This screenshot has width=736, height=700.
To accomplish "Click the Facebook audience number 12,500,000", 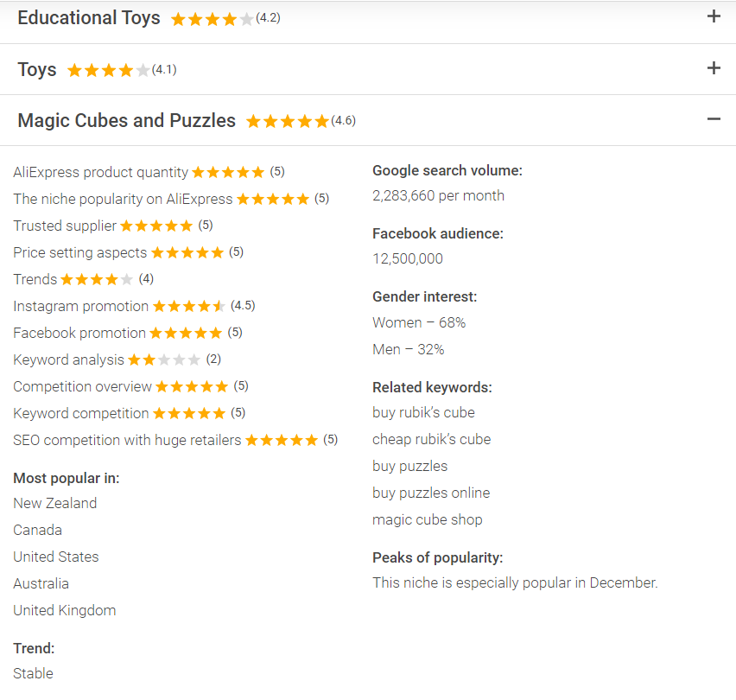I will (407, 258).
